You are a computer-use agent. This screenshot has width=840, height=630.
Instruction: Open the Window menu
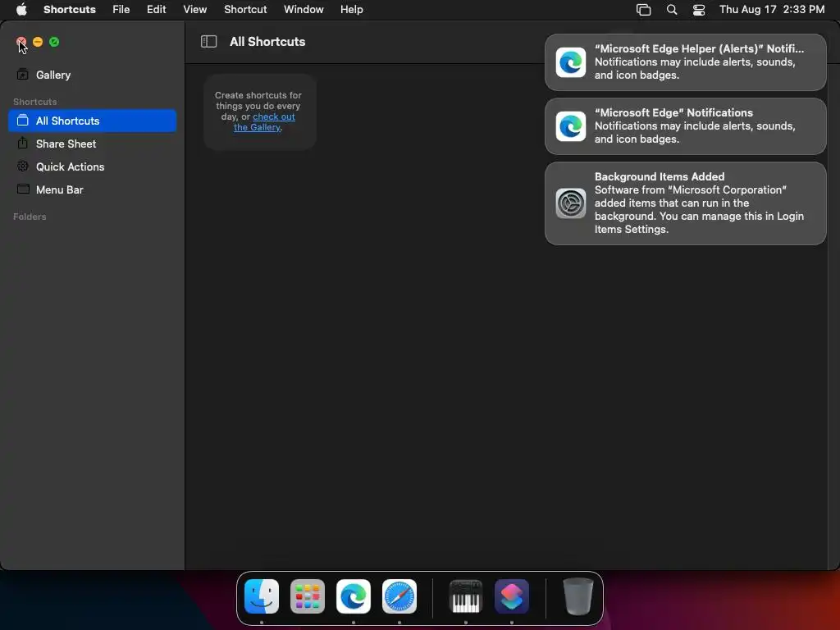[304, 9]
